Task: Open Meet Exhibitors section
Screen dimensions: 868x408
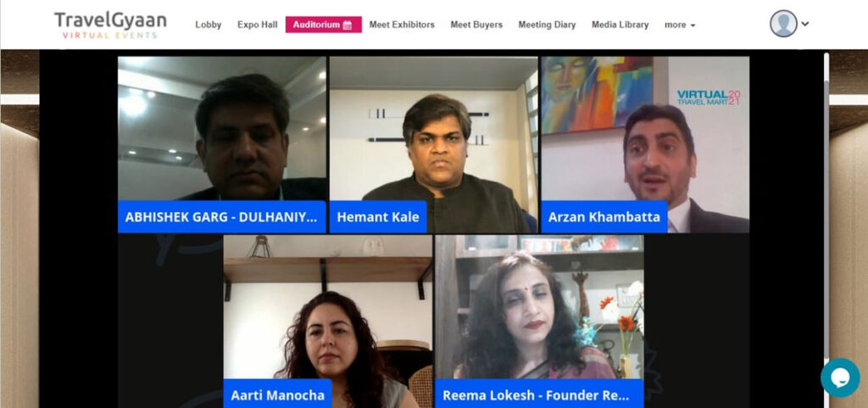Action: (x=402, y=25)
